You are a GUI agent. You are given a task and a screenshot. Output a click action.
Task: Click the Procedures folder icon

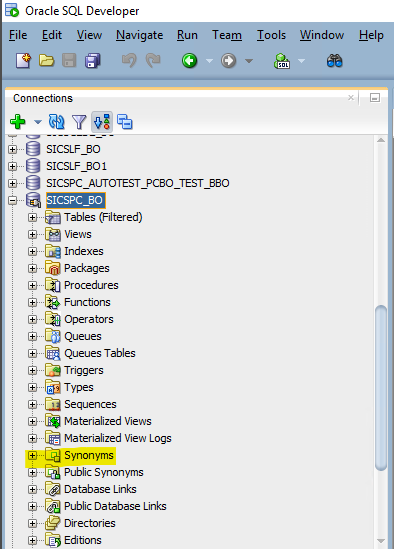coord(53,285)
